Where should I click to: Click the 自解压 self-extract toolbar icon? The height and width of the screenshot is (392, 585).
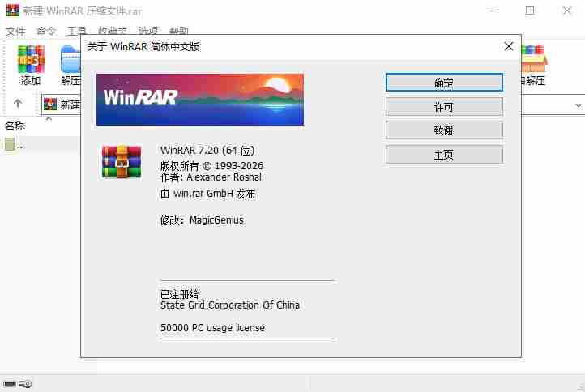(x=533, y=63)
